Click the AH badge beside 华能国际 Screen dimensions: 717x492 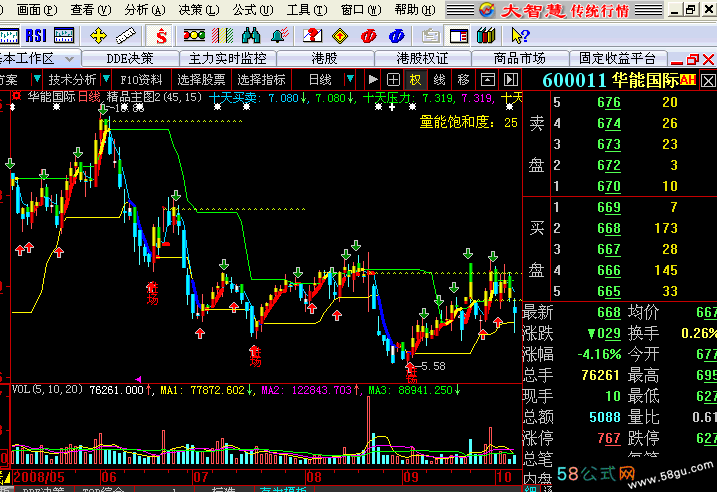tap(687, 80)
